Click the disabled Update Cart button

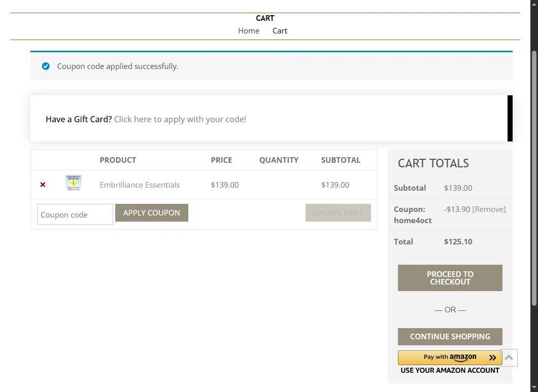(338, 212)
